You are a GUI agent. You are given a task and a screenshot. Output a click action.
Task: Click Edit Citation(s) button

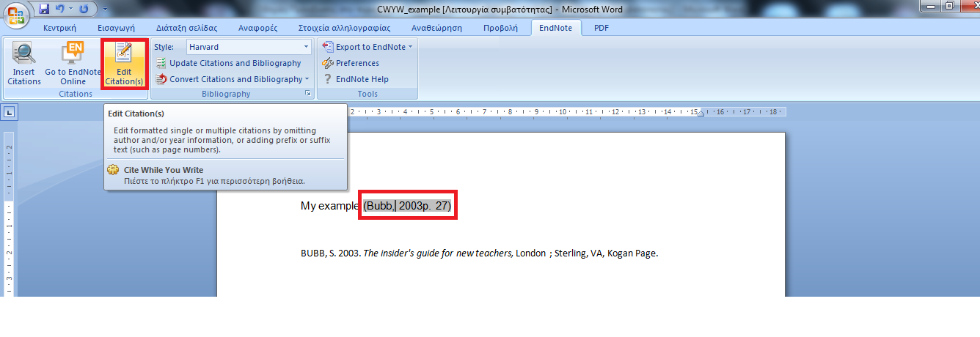(x=124, y=64)
